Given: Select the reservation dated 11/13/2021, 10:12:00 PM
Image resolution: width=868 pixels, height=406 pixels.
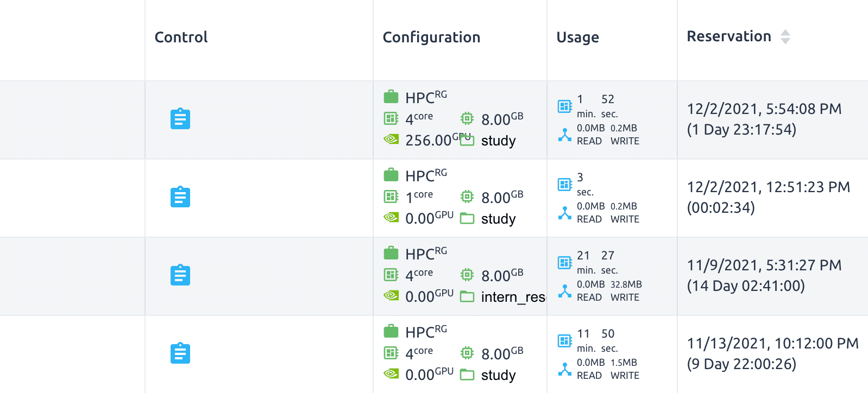Looking at the screenshot, I should (772, 344).
